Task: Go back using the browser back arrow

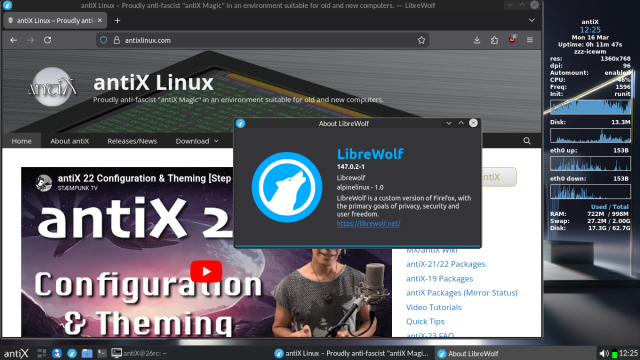Action: tap(13, 40)
